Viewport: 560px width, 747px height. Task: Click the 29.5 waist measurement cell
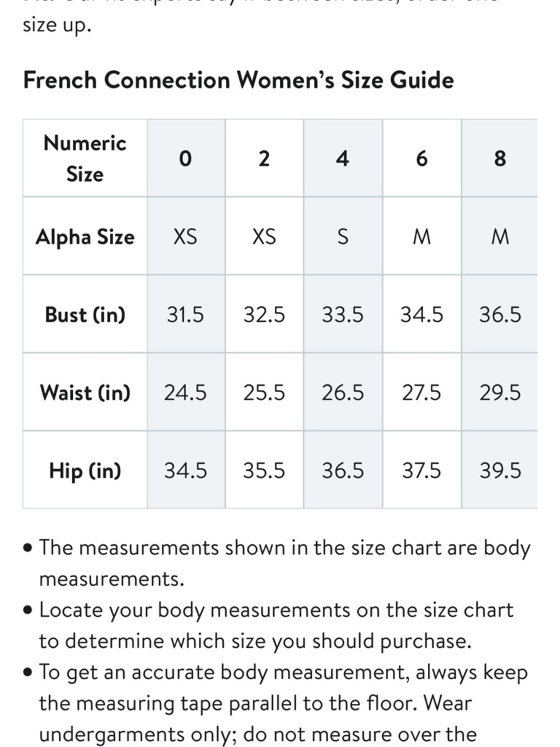(500, 392)
